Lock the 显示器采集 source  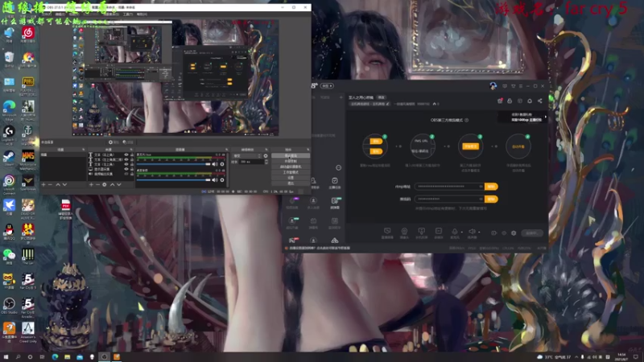pyautogui.click(x=131, y=169)
